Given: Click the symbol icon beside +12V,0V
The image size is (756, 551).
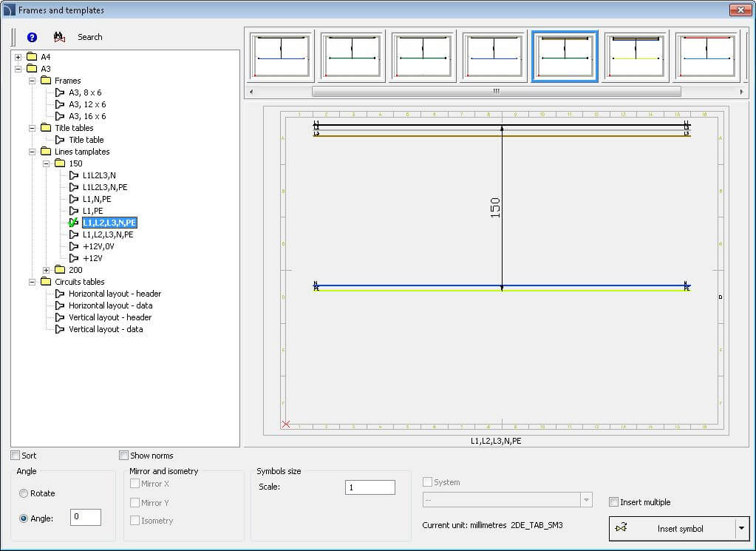Looking at the screenshot, I should click(x=74, y=246).
